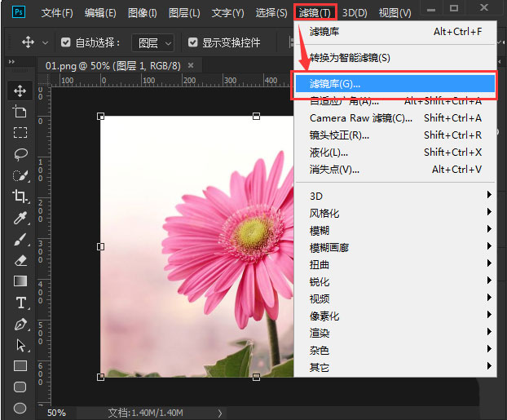Click the ruler origin corner box
This screenshot has width=507, height=420.
[44, 80]
